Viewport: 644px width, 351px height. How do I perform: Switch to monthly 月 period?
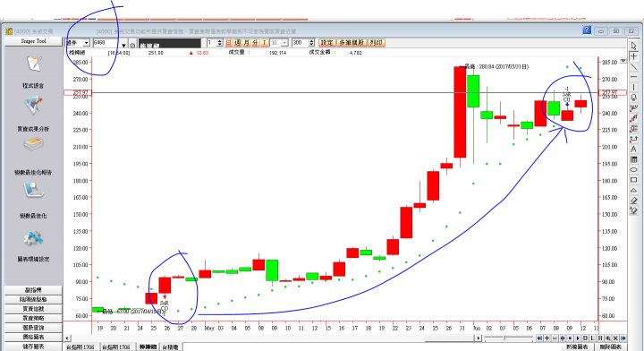click(x=247, y=43)
